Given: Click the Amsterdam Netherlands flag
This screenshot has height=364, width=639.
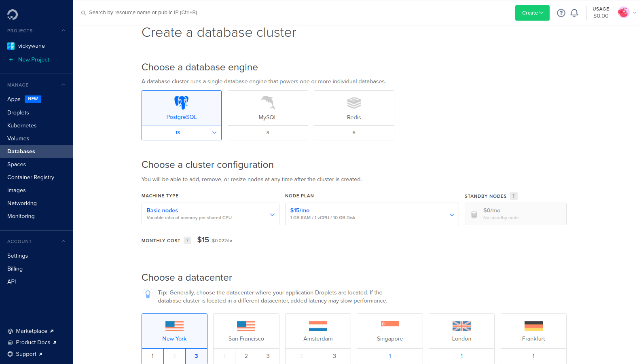Looking at the screenshot, I should pyautogui.click(x=318, y=326).
